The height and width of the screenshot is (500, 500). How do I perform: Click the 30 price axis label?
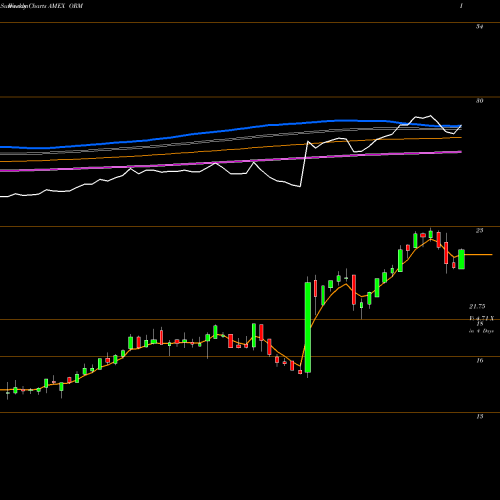[479, 101]
